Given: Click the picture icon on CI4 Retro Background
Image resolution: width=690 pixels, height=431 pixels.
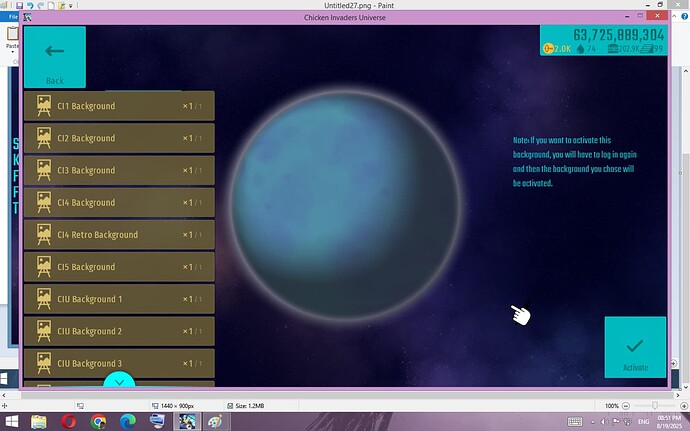Looking at the screenshot, I should pos(44,235).
